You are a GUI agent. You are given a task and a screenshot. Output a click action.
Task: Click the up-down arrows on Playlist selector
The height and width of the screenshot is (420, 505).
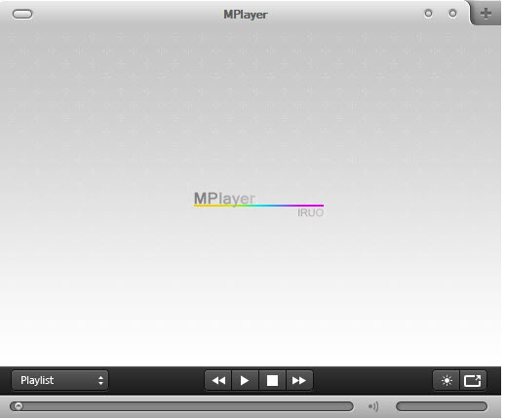100,380
